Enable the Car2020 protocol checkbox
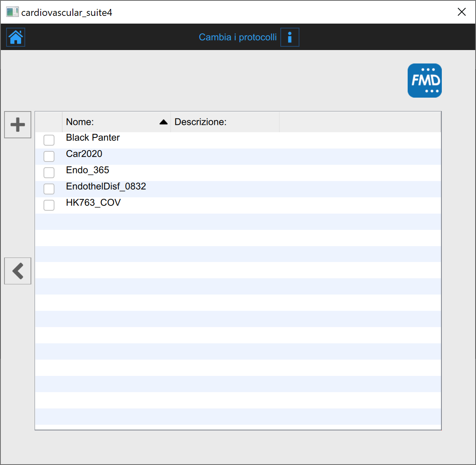 (x=49, y=157)
